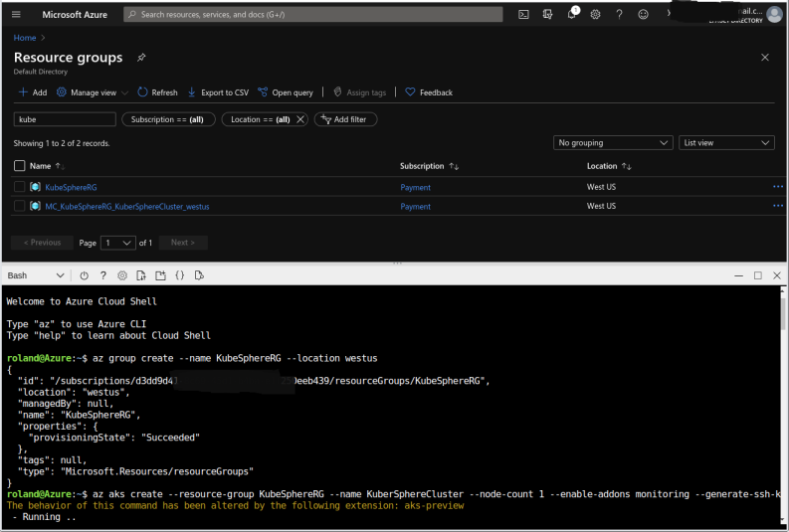Toggle the select-all checkbox beside Name
789x532 pixels.
click(20, 166)
